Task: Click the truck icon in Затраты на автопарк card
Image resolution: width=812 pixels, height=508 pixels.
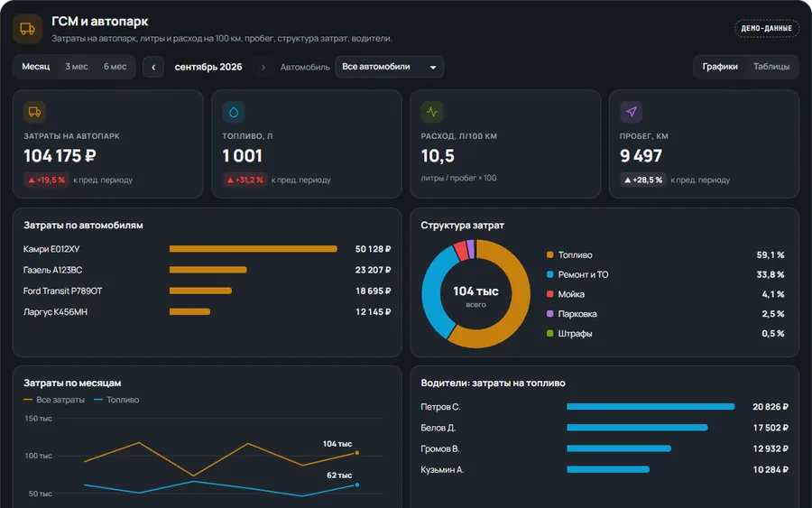Action: click(34, 112)
